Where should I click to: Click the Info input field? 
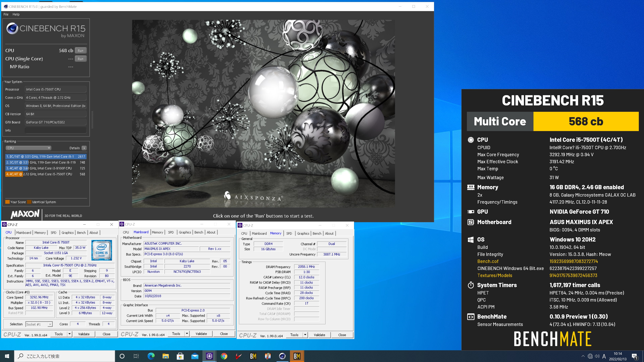coord(56,130)
